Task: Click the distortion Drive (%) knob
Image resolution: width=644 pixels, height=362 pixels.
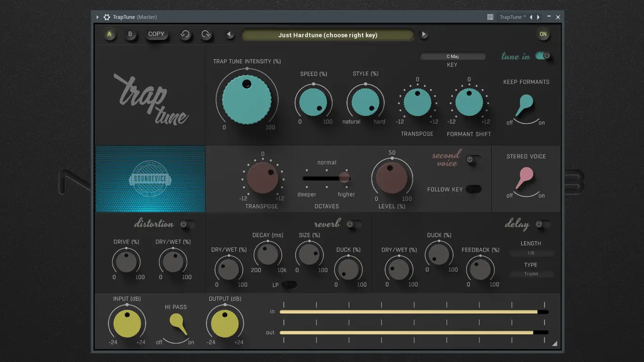Action: click(126, 262)
